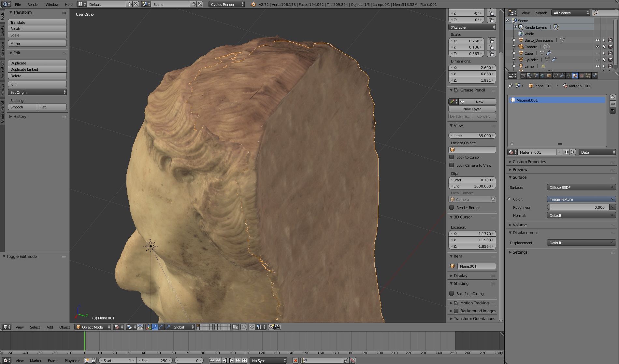Check the Lock to Cursor option
Image resolution: width=619 pixels, height=364 pixels.
pos(452,157)
